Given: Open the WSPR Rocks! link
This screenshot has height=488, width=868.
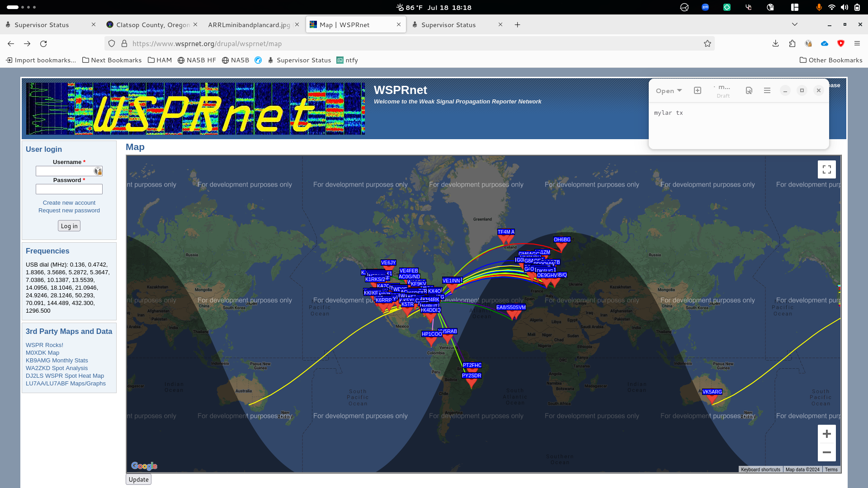Looking at the screenshot, I should tap(44, 345).
